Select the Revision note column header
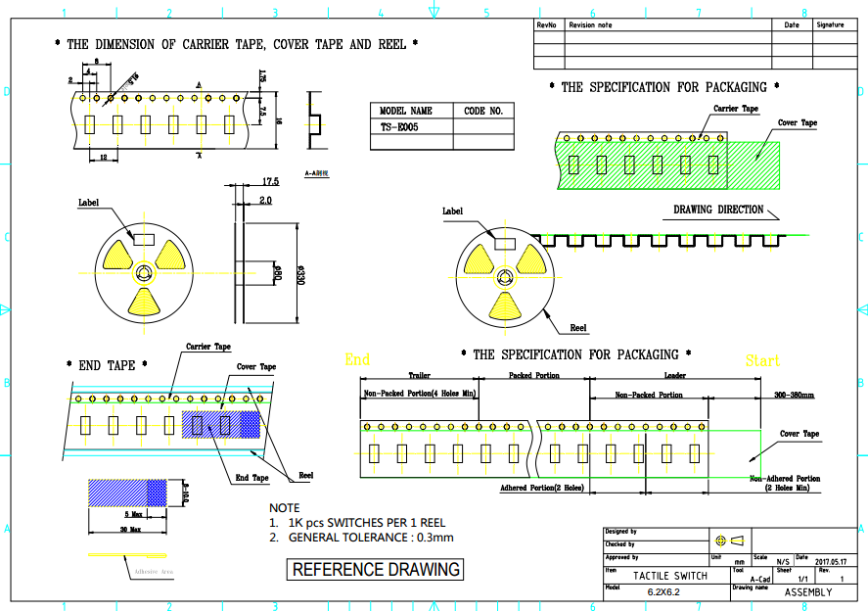This screenshot has height=611, width=868. tap(590, 24)
